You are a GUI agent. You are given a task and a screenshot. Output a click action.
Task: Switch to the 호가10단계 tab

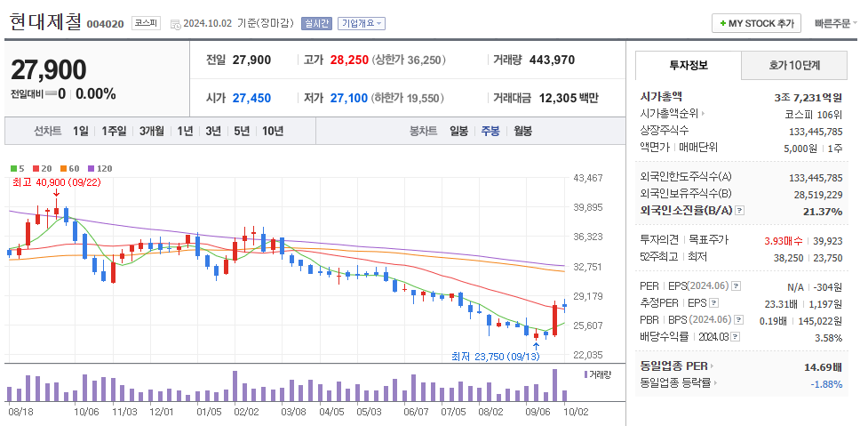point(794,65)
